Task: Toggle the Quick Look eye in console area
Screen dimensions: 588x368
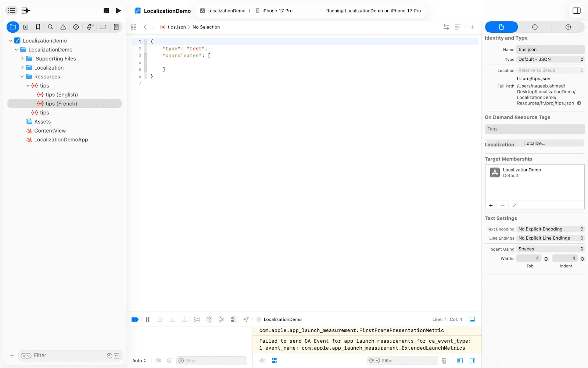Action: (262, 361)
